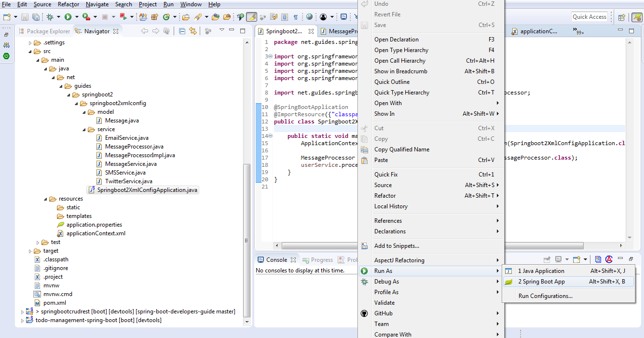Collapse the service folder

[x=84, y=129]
